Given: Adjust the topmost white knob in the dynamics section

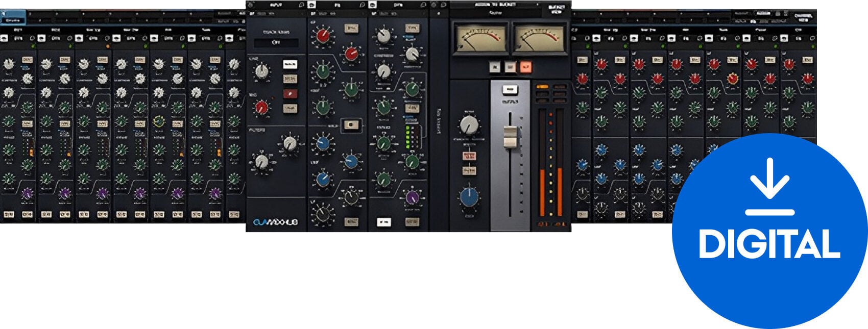Looking at the screenshot, I should click(383, 36).
